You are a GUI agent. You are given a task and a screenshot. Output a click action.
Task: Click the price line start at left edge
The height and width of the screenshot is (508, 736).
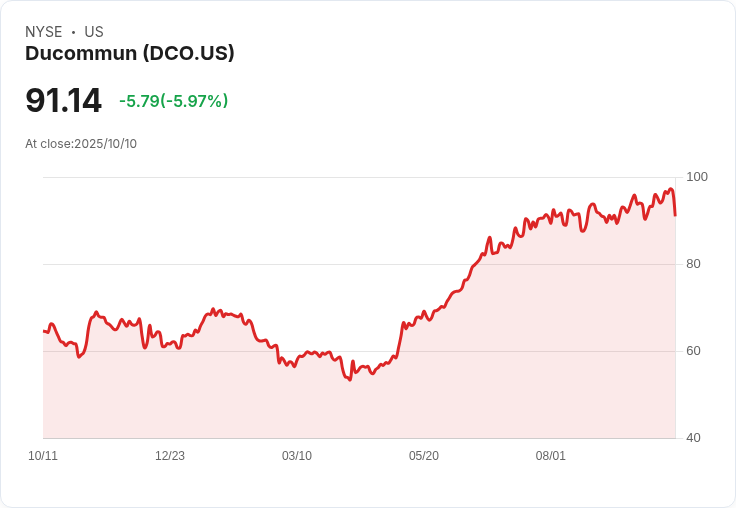(x=44, y=331)
